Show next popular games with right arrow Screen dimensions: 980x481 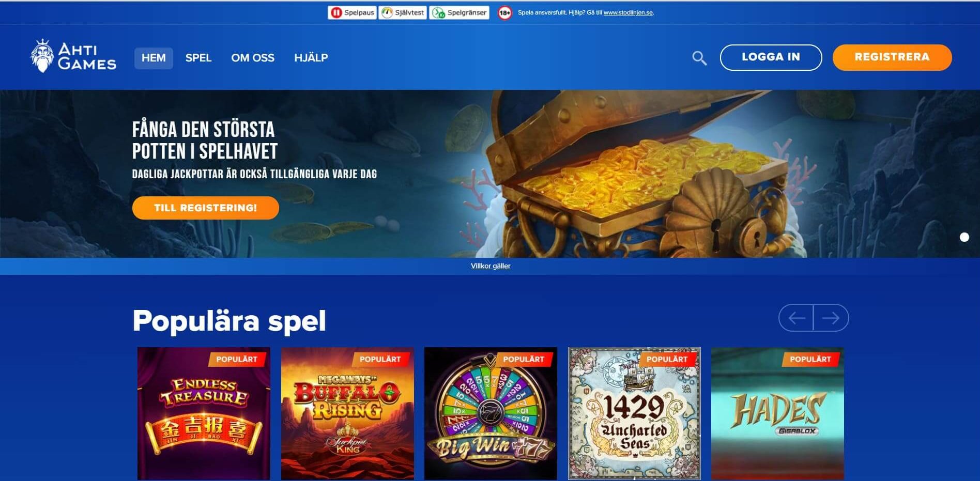click(831, 318)
